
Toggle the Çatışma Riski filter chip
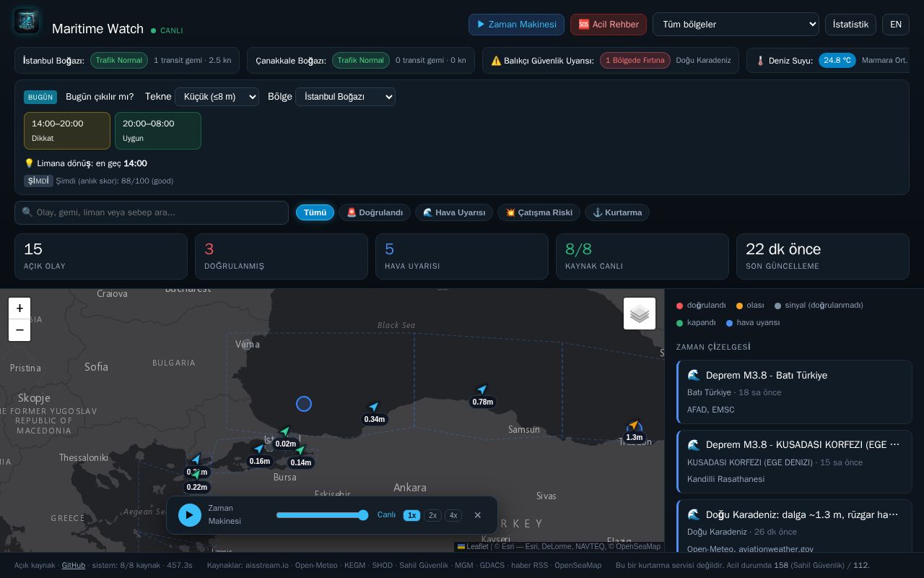[x=539, y=212]
